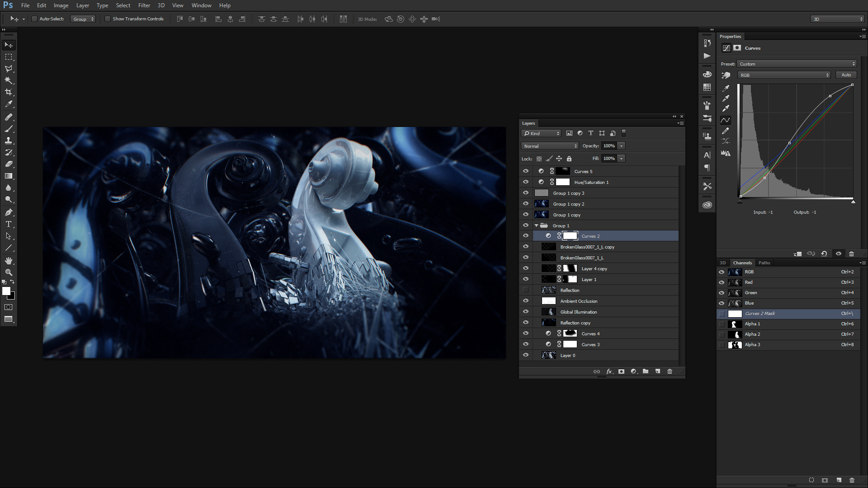Switch to the Paths tab
Screen dimensions: 868x488
tap(764, 263)
